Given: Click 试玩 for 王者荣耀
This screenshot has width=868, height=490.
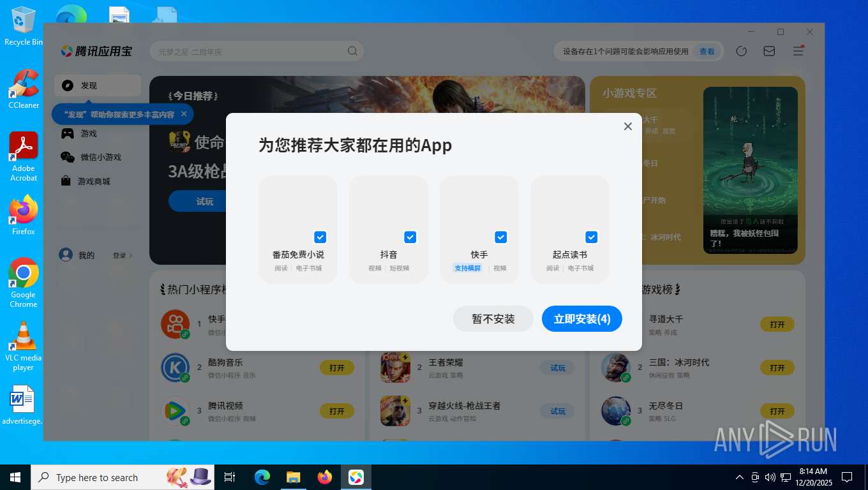Looking at the screenshot, I should (x=558, y=367).
